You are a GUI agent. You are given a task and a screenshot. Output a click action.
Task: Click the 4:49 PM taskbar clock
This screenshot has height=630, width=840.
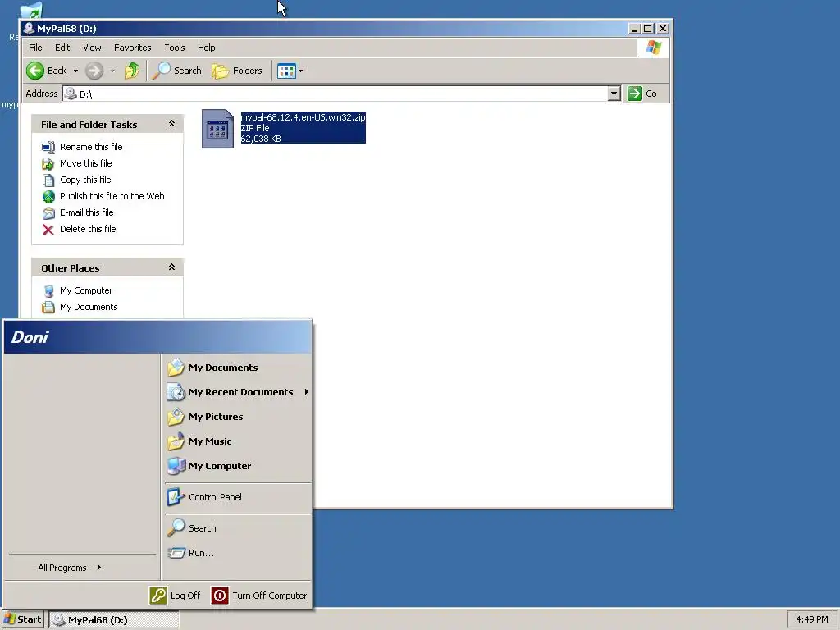coord(811,620)
